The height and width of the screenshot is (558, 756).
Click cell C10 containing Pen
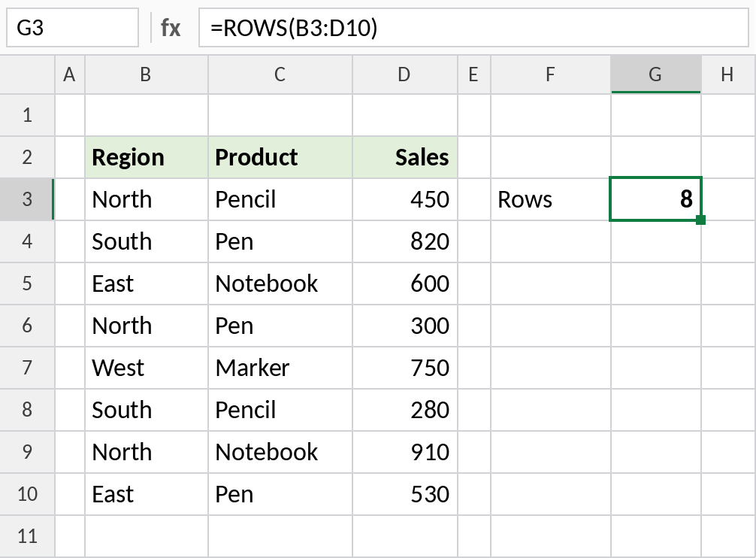280,494
